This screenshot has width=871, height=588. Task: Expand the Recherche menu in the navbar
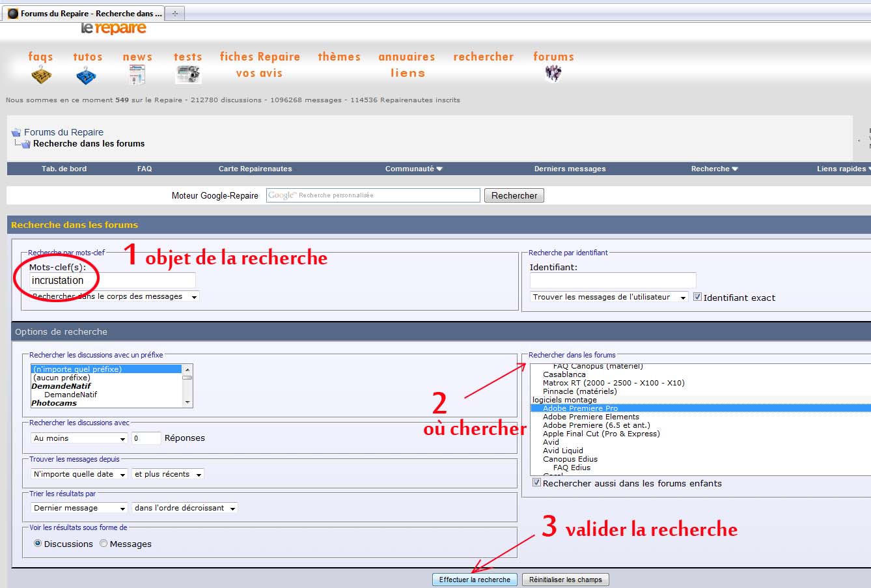(714, 169)
